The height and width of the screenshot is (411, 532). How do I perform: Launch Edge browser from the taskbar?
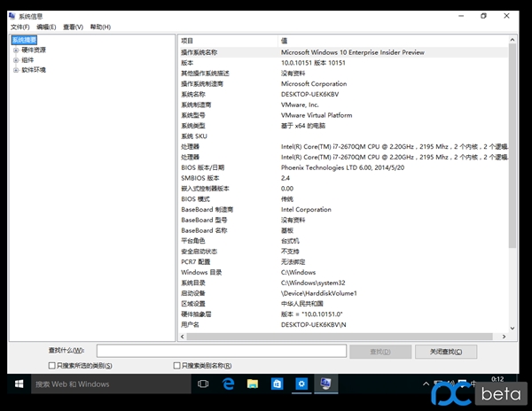coord(228,384)
